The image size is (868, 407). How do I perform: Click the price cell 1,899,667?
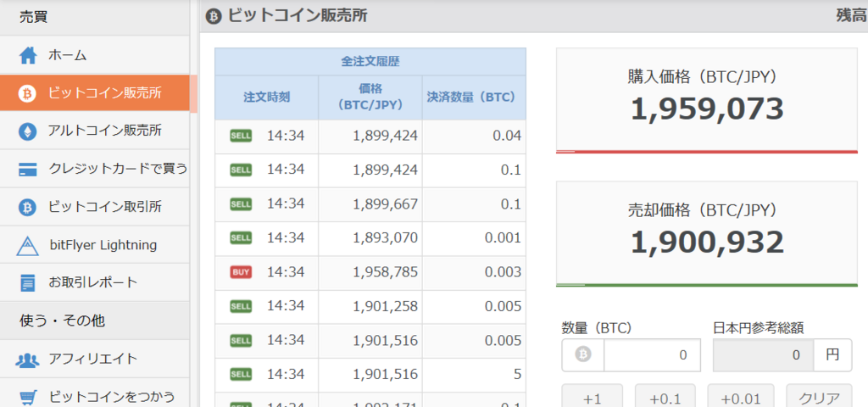click(x=370, y=204)
